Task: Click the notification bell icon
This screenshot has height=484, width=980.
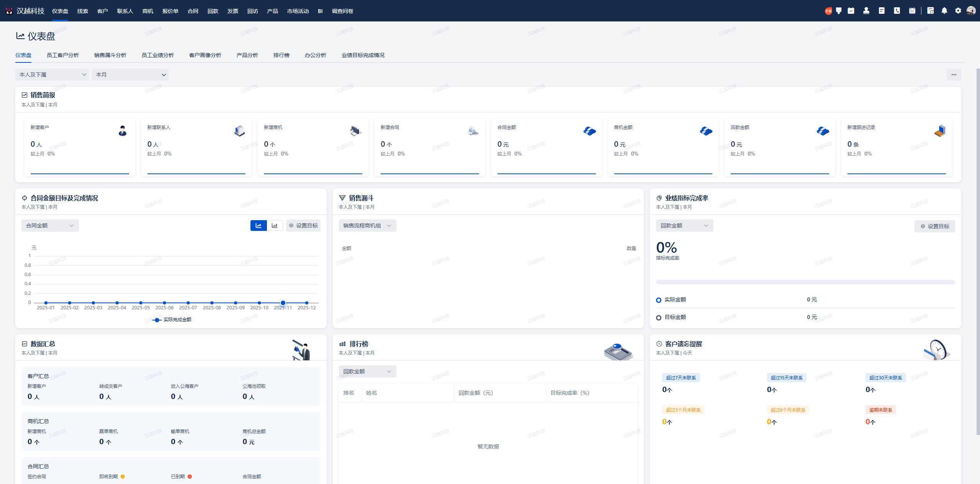Action: click(944, 11)
